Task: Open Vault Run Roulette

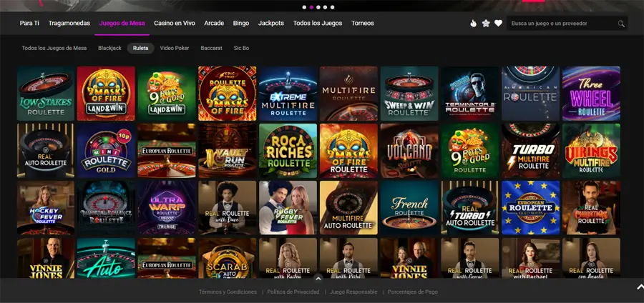Action: 227,151
